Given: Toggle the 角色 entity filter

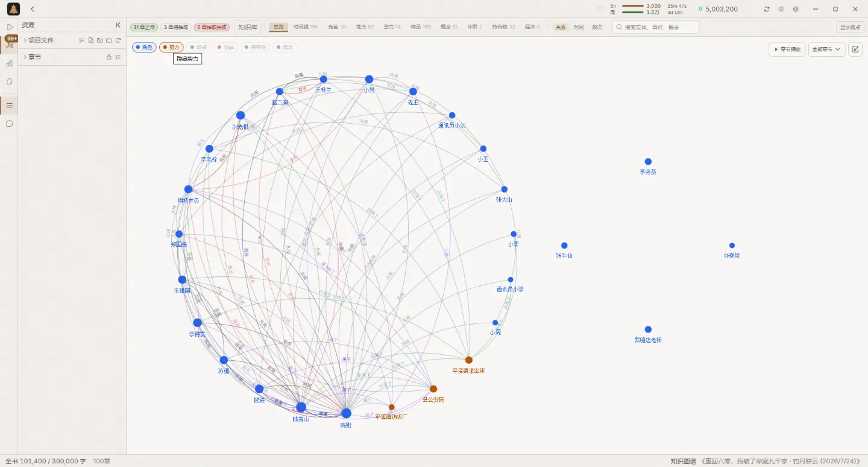Looking at the screenshot, I should (144, 47).
